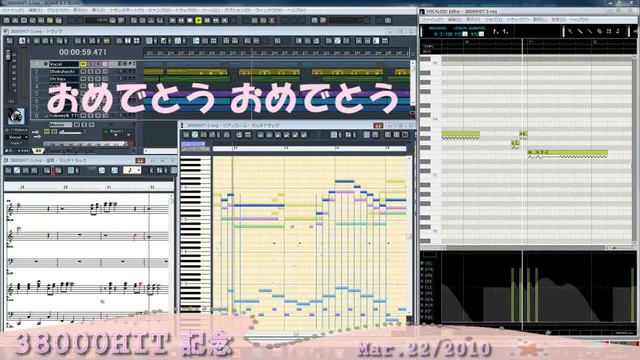Open the Vocal track selector in inspector
Image resolution: width=640 pixels, height=360 pixels.
tap(18, 138)
